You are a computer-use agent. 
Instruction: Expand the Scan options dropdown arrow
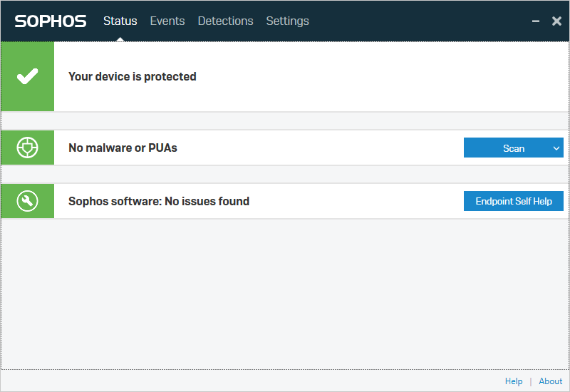point(556,148)
